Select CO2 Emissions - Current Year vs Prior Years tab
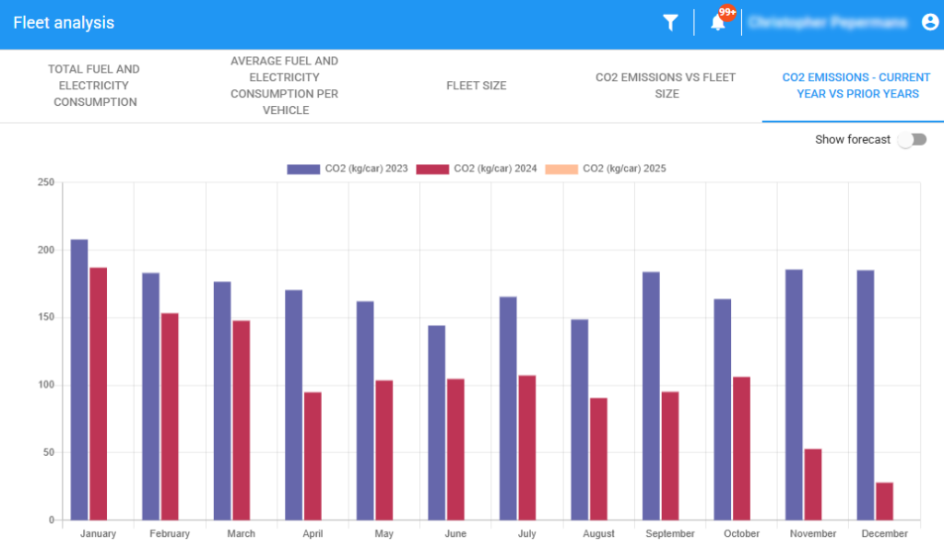944x560 pixels. pos(855,86)
